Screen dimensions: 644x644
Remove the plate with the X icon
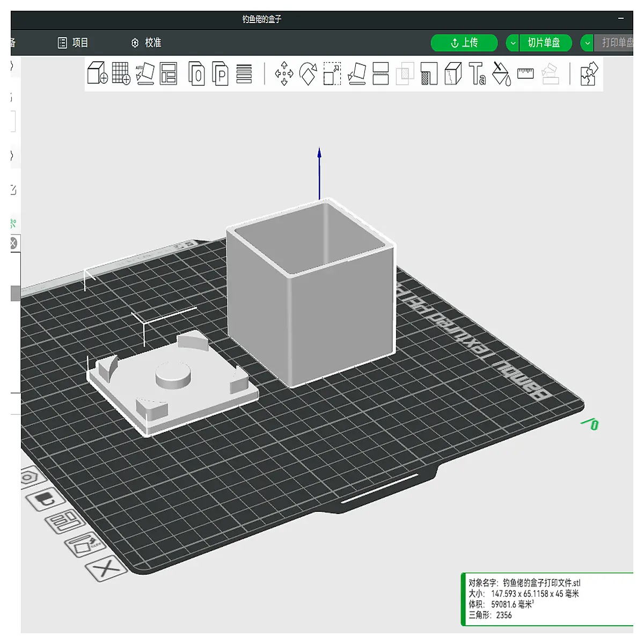[107, 568]
